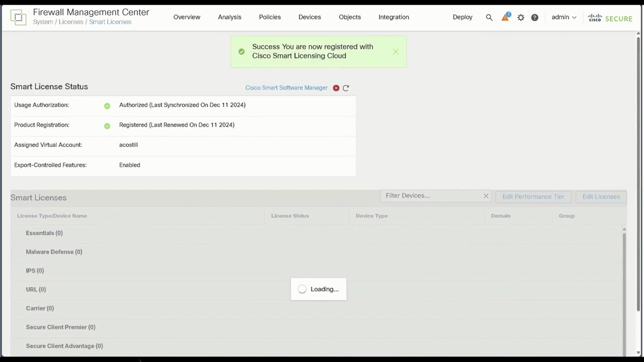Open Cisco Smart Software Manager link
Screen dimensions: 644x362
[x=286, y=88]
